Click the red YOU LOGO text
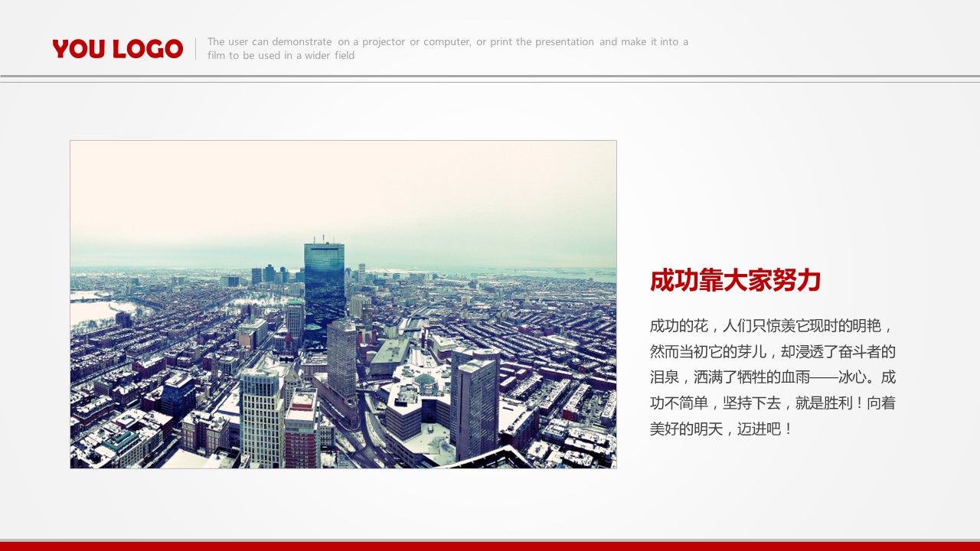The image size is (980, 551). coord(117,49)
